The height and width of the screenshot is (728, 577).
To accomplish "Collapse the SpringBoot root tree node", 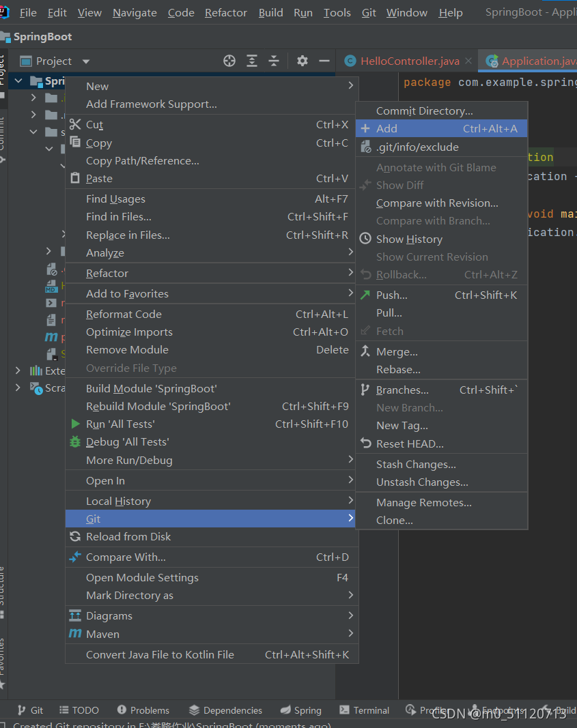I will pyautogui.click(x=18, y=81).
